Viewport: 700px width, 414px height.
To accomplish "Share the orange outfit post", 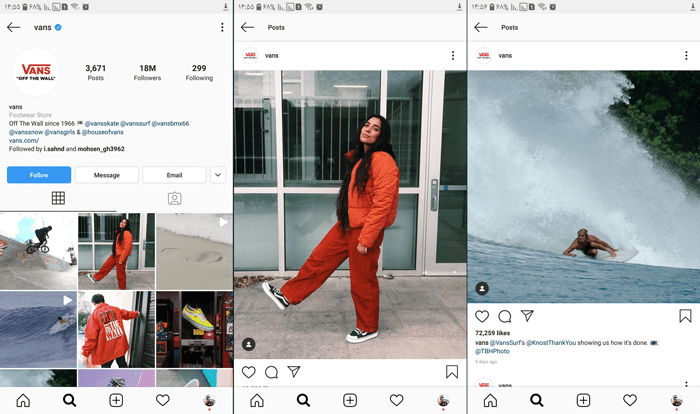I will click(x=294, y=372).
